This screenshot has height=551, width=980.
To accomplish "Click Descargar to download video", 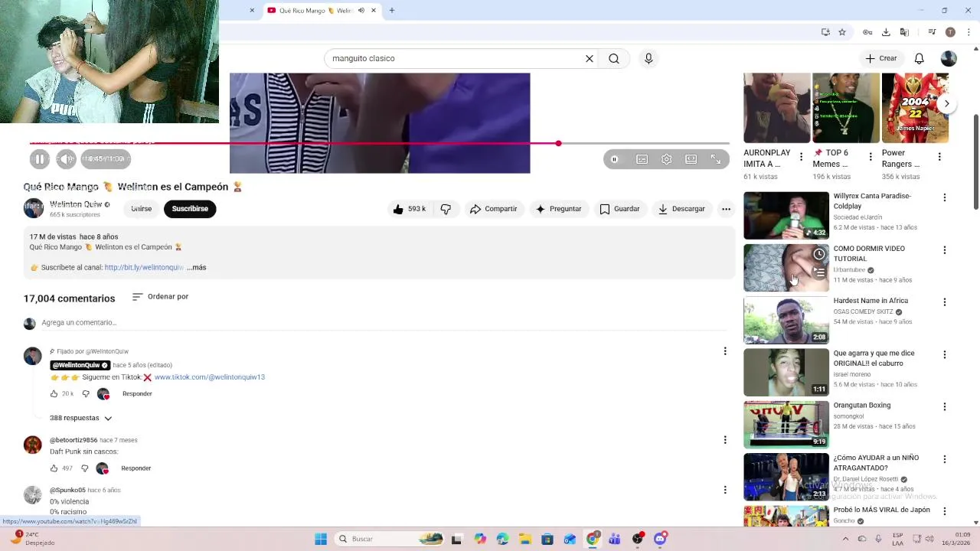I will click(x=681, y=209).
